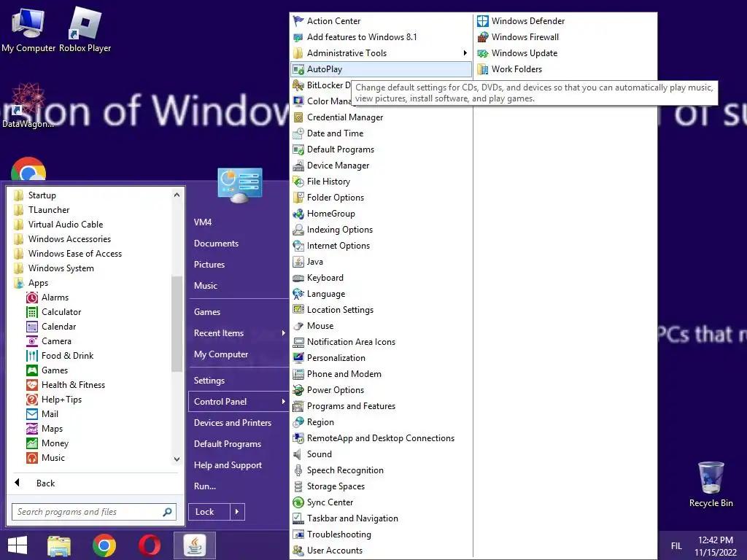747x560 pixels.
Task: Open the Calculator app icon
Action: 32,312
